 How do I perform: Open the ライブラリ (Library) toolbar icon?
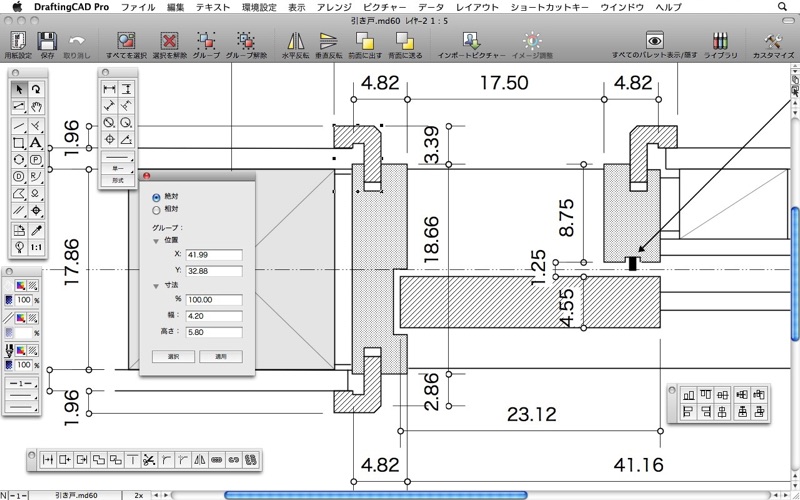click(721, 41)
